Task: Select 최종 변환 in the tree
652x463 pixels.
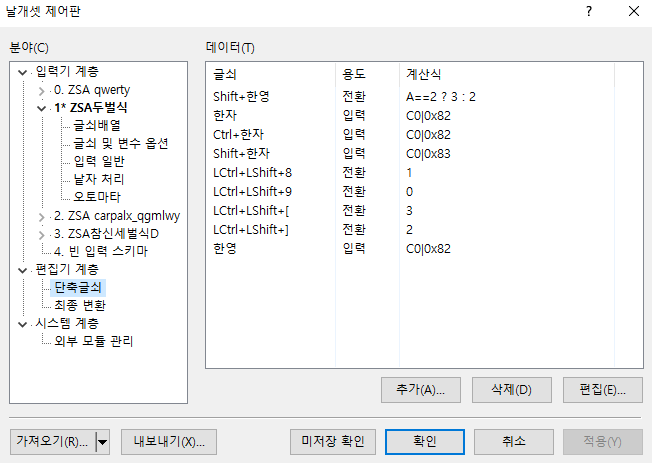Action: coord(80,306)
